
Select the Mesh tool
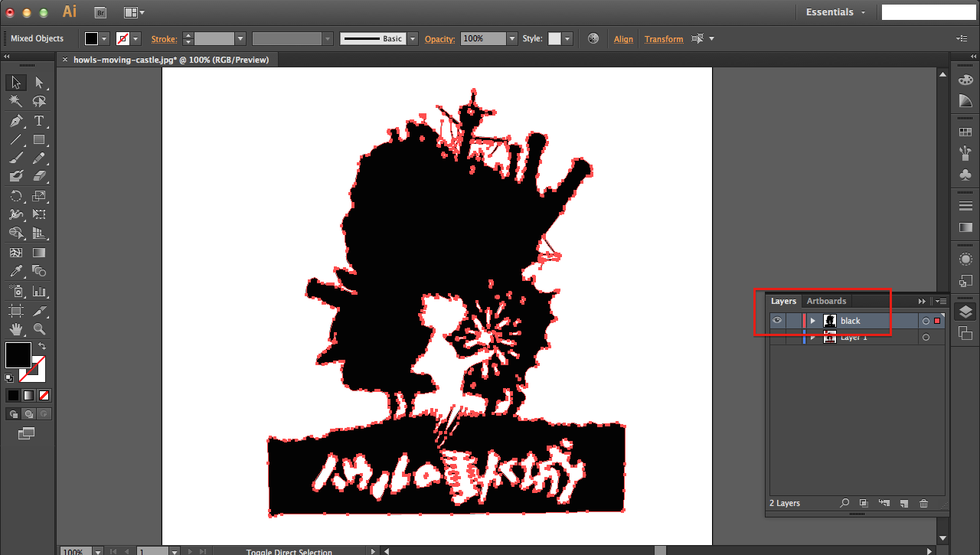coord(16,253)
